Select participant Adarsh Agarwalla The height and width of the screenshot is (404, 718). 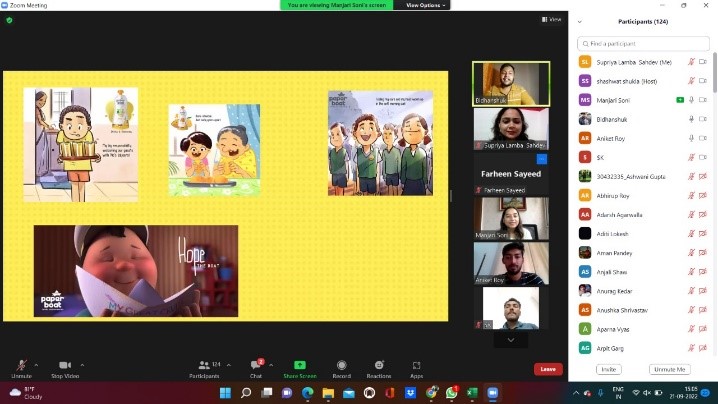click(x=643, y=214)
